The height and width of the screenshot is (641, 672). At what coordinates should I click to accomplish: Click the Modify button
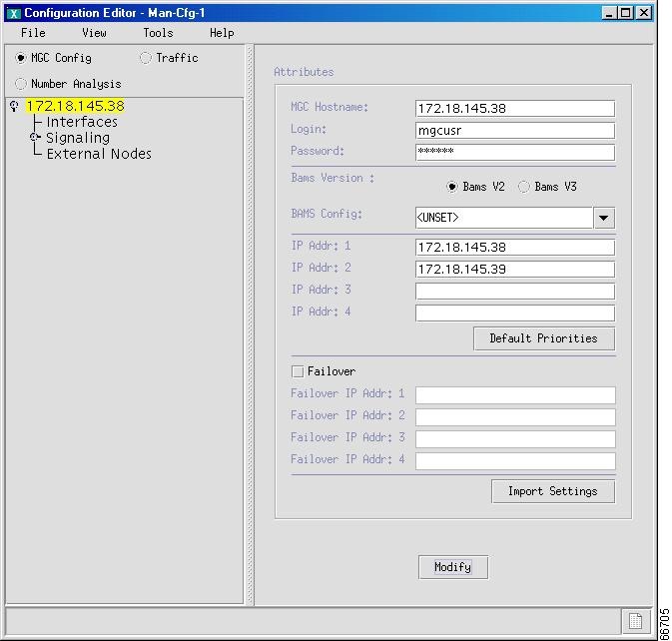[x=453, y=567]
